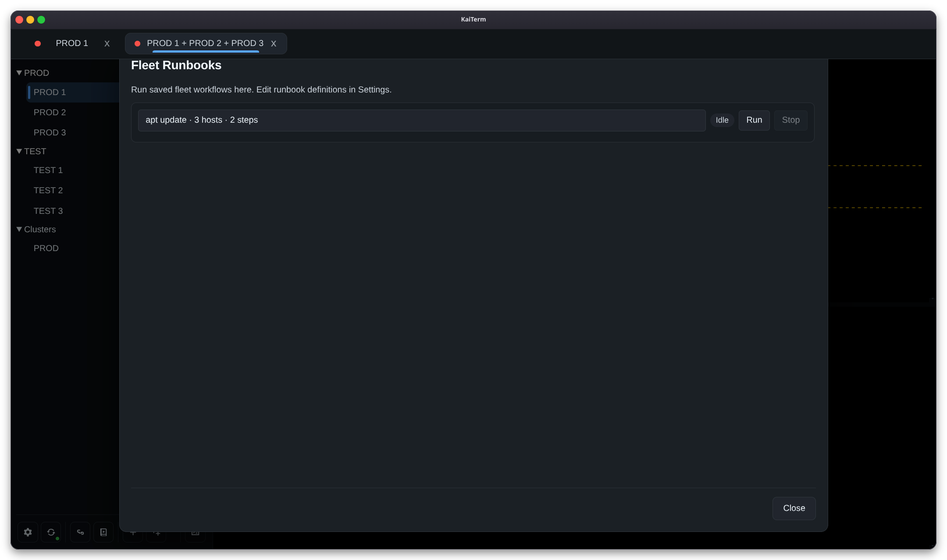Click the red status dot on the combined PROD tab
947x560 pixels.
(137, 43)
